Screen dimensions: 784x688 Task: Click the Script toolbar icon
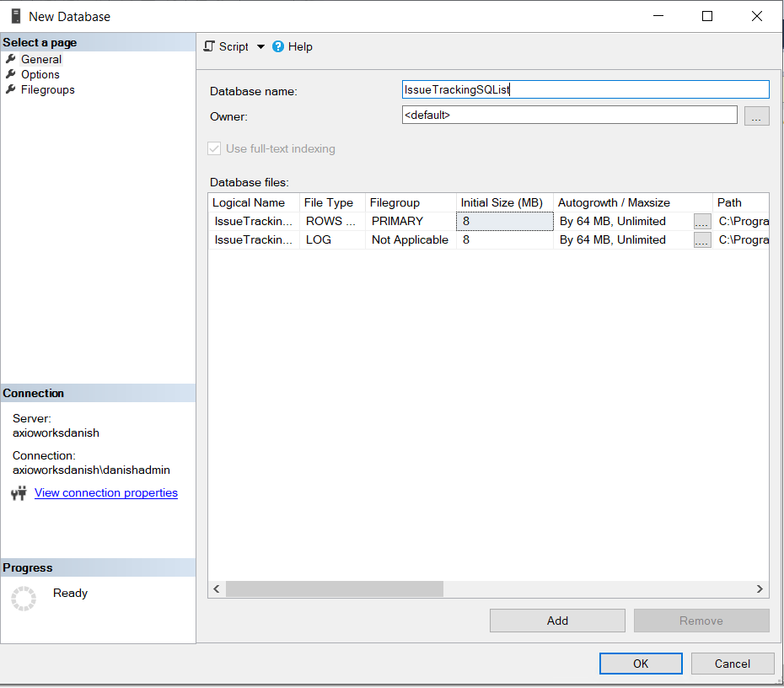point(210,46)
